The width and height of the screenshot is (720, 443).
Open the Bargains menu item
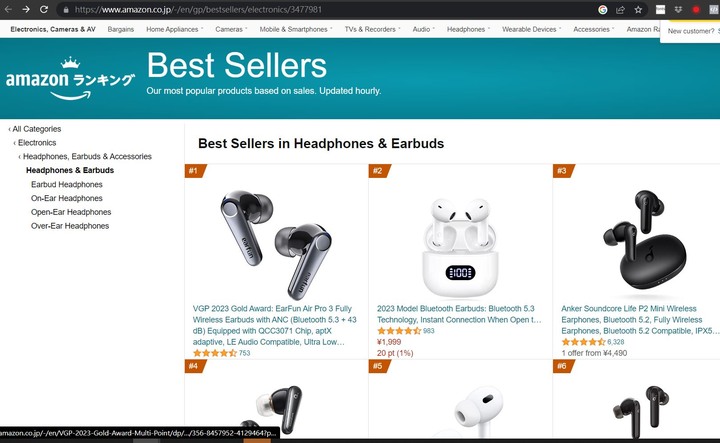tap(121, 29)
